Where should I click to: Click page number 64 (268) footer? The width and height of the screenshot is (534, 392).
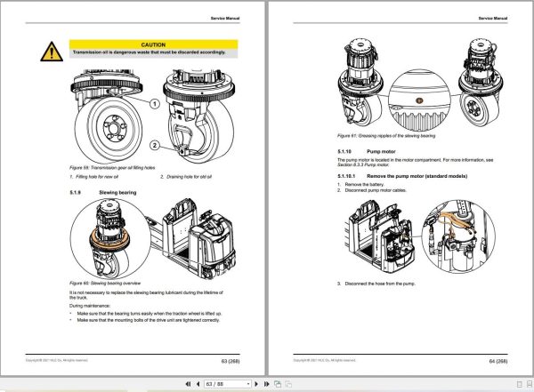[x=498, y=361]
